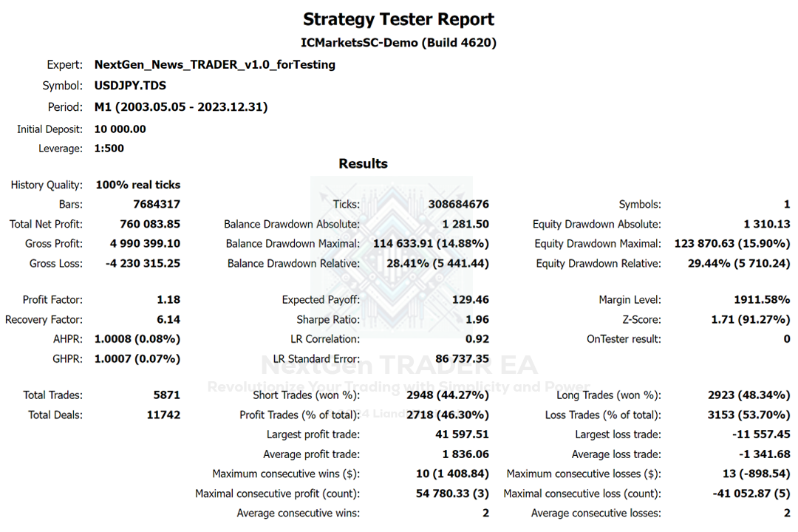Click the Results section heading
The image size is (798, 532).
(x=363, y=164)
